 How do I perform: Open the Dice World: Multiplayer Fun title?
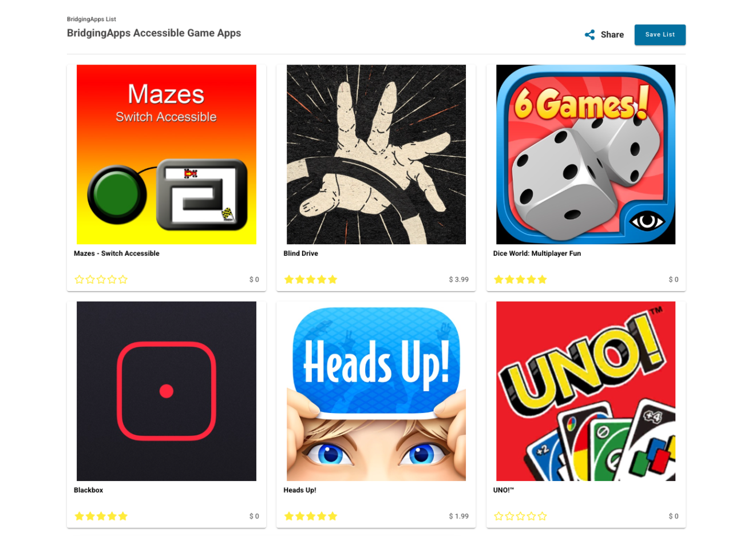tap(537, 253)
